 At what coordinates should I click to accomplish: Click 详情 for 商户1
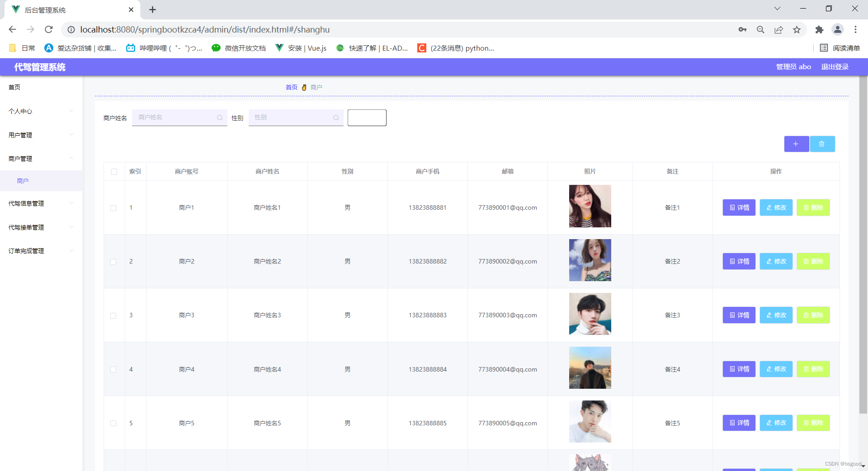[739, 207]
